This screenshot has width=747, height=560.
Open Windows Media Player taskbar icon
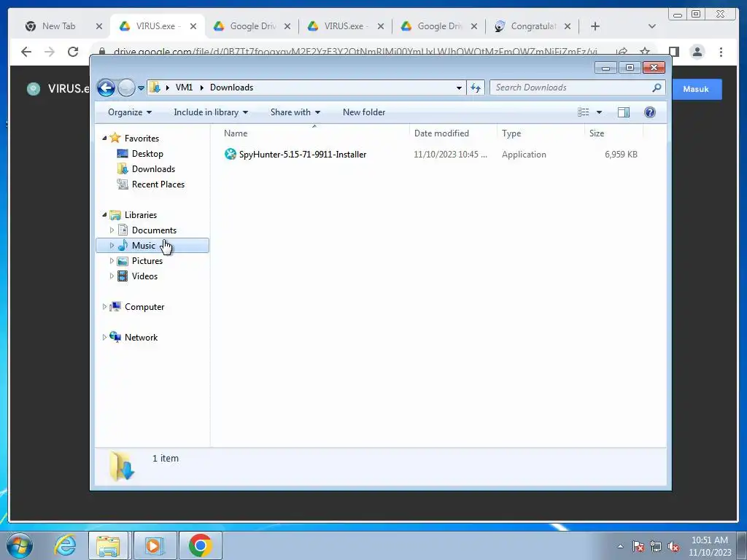coord(154,545)
